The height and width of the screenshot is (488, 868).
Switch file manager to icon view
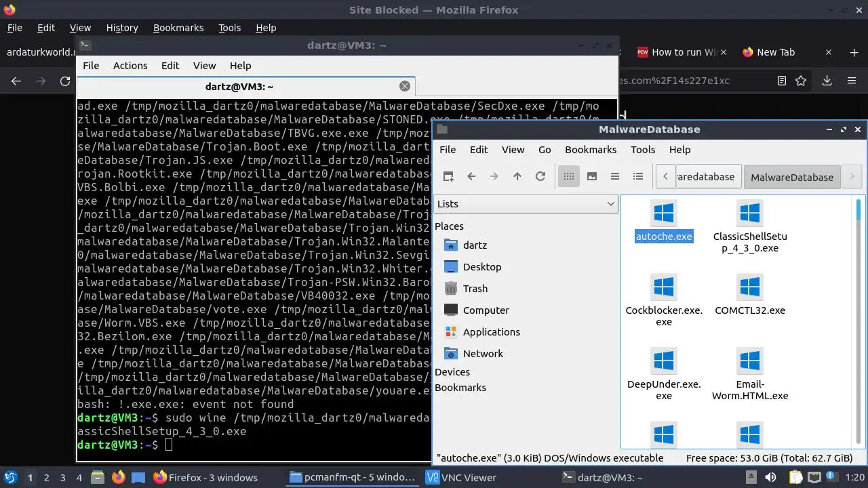569,176
